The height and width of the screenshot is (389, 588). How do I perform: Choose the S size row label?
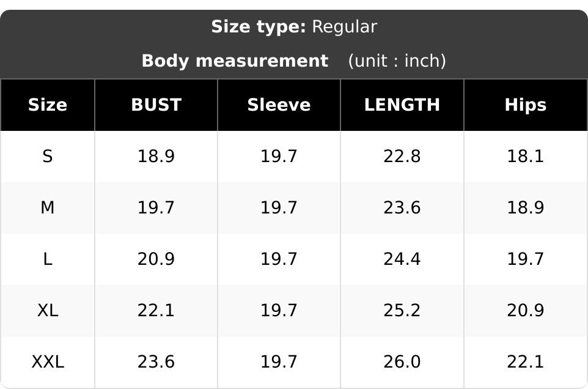pyautogui.click(x=48, y=156)
